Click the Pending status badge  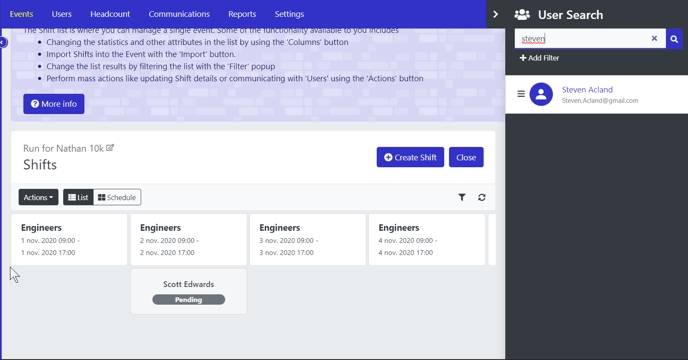click(x=189, y=299)
